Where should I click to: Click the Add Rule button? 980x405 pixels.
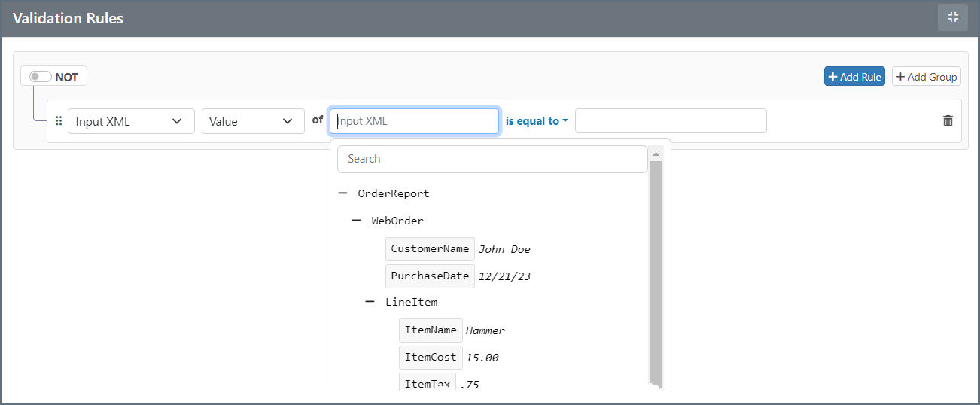[854, 77]
